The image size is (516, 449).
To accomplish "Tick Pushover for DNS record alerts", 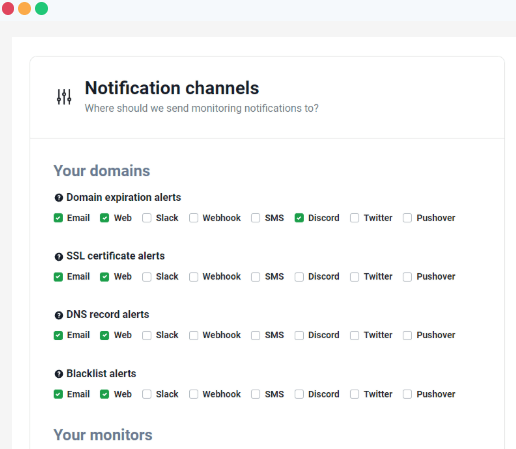I will click(407, 335).
